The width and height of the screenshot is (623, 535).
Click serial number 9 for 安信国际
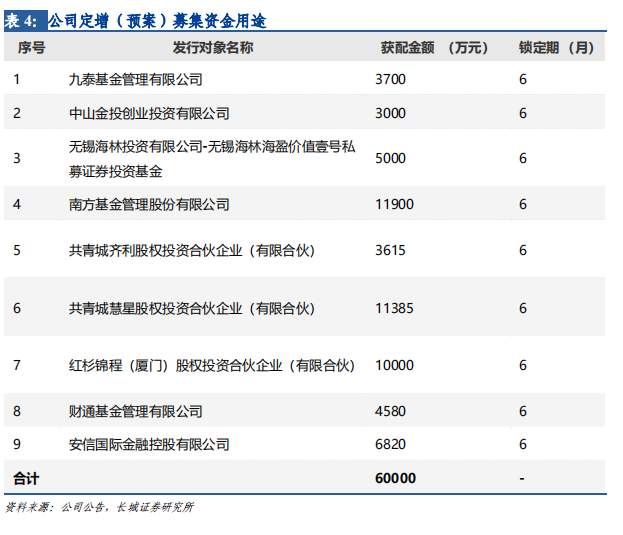point(17,444)
